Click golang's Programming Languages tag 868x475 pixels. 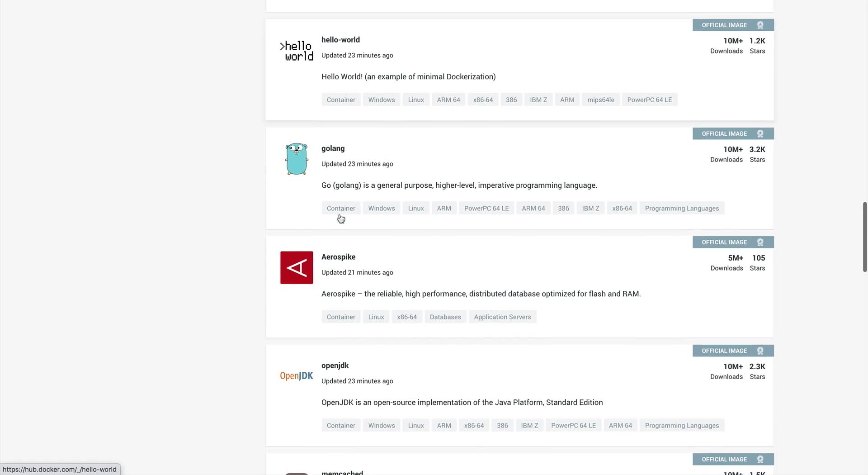681,209
